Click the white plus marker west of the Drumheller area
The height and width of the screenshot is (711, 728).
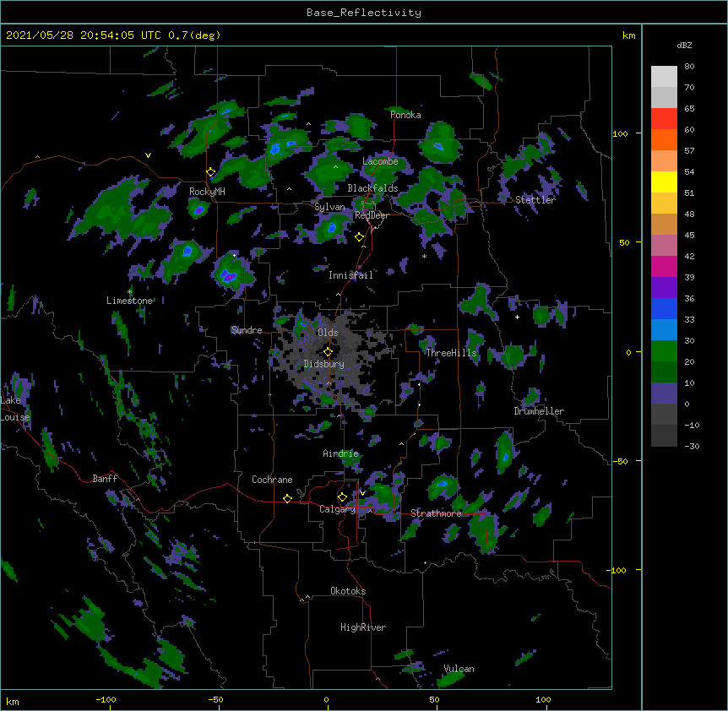click(517, 317)
